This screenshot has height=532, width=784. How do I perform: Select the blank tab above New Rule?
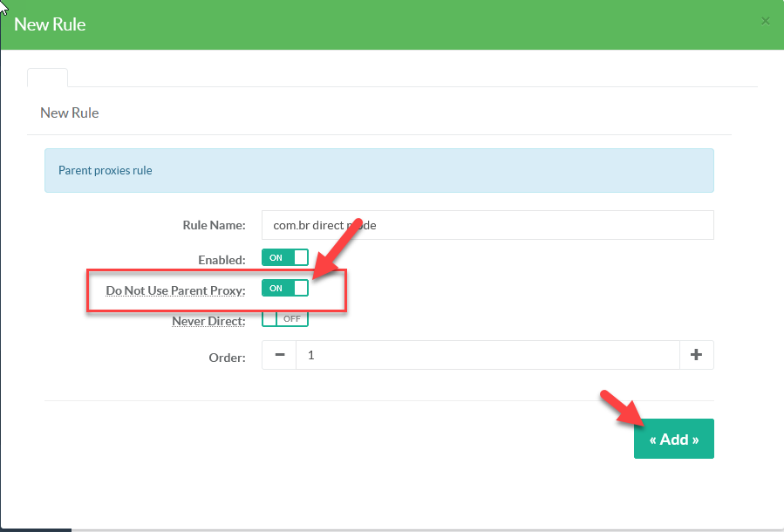pyautogui.click(x=47, y=77)
